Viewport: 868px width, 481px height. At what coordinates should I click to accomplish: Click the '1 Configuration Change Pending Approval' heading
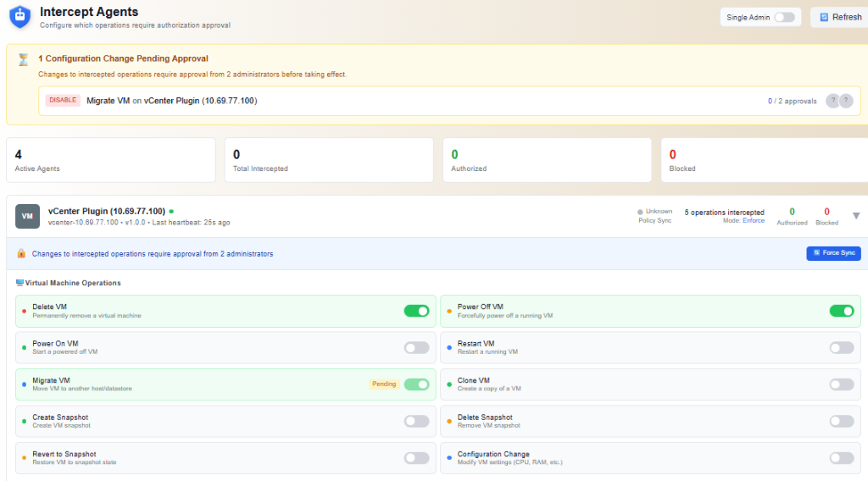click(x=123, y=58)
